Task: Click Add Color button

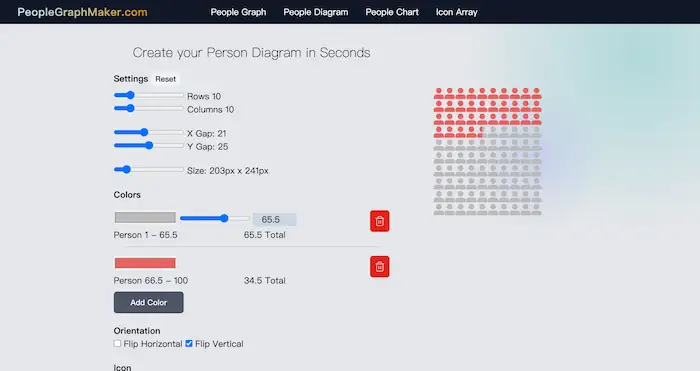Action: [149, 302]
